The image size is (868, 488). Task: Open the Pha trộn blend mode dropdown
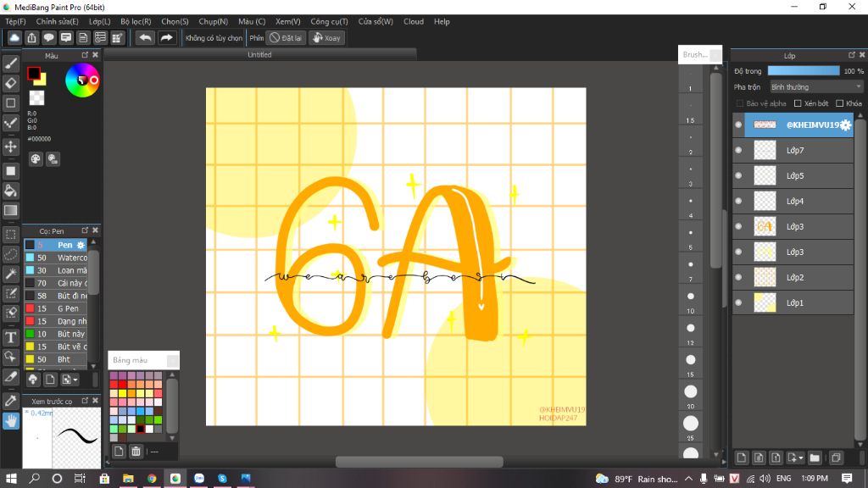click(816, 87)
